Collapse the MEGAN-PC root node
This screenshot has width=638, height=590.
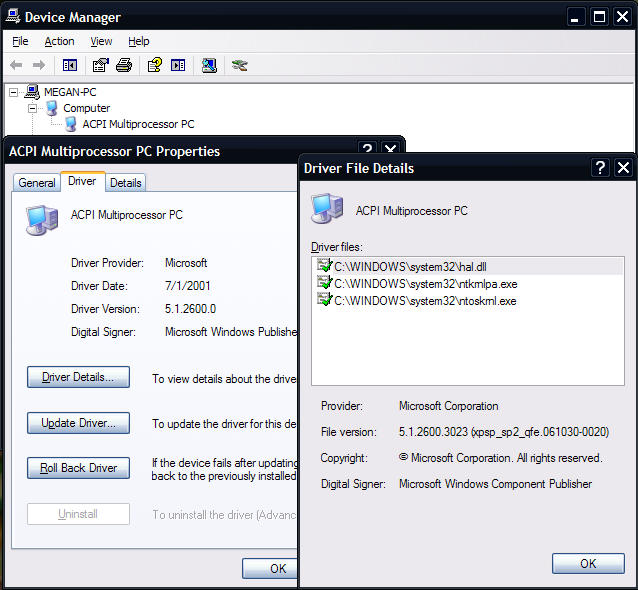tap(13, 92)
